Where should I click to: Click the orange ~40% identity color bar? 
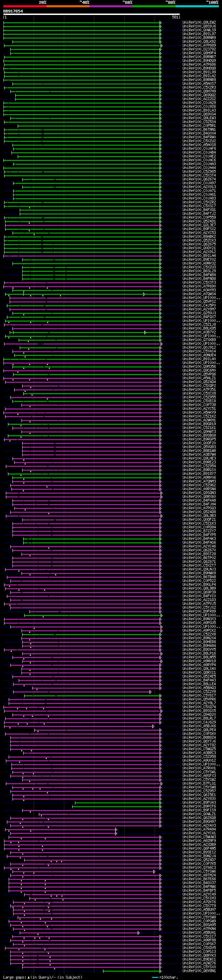click(x=68, y=6)
